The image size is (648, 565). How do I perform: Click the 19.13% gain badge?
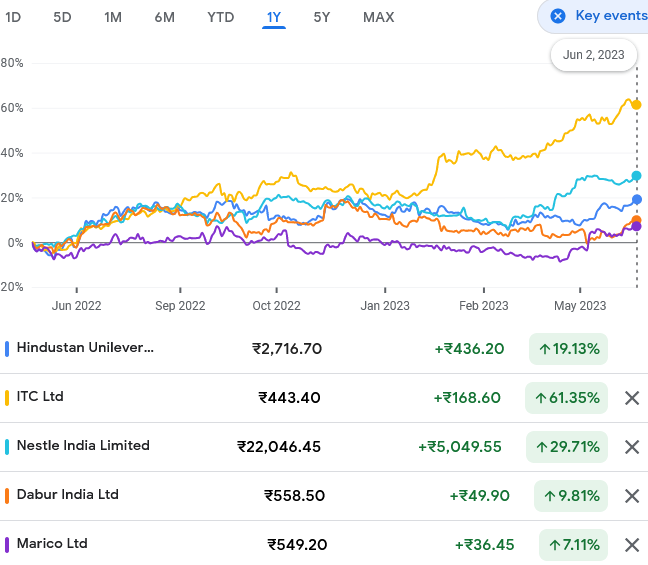[568, 349]
